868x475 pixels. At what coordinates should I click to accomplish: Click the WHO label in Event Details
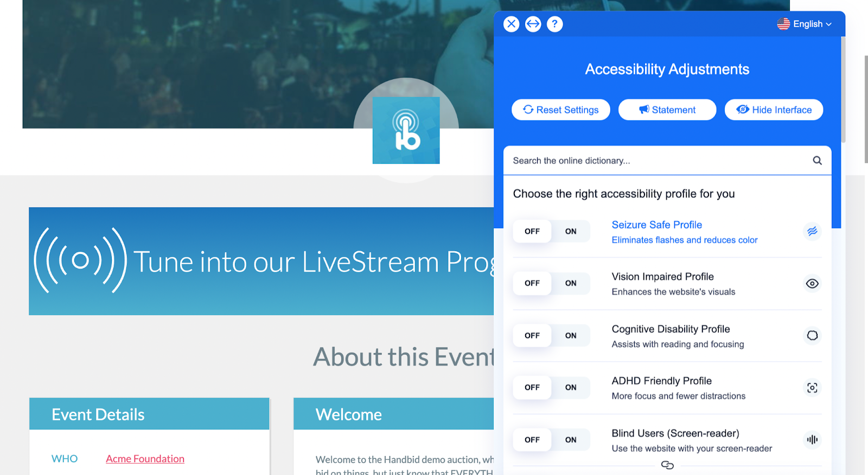[x=65, y=459]
